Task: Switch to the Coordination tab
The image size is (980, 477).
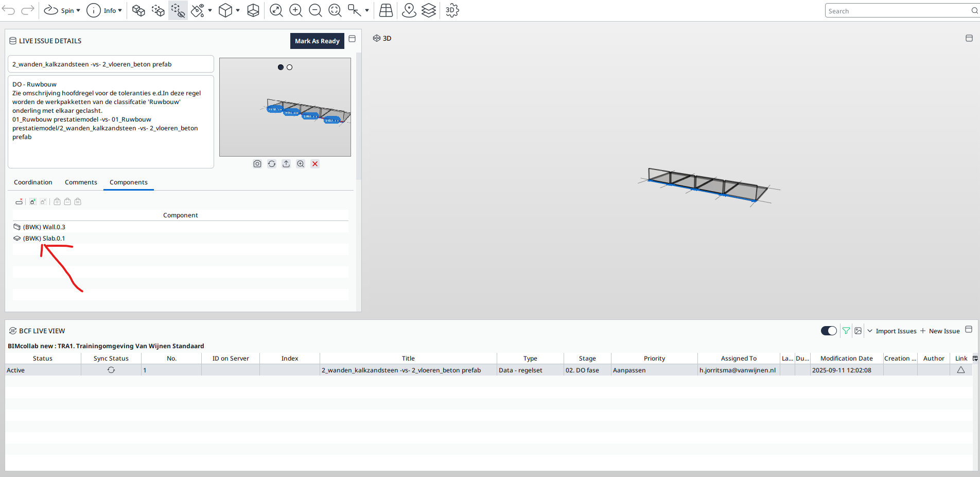Action: [x=33, y=182]
